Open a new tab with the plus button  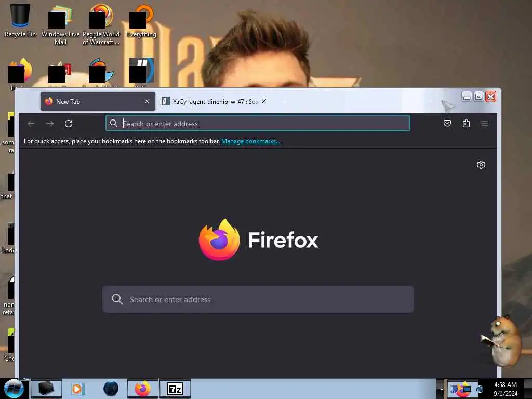[x=284, y=101]
